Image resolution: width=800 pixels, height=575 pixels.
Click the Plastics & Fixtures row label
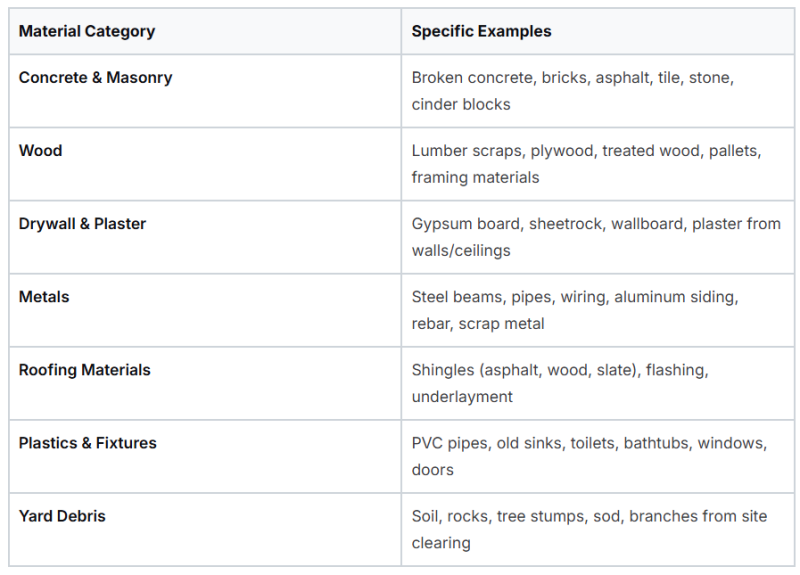click(x=88, y=443)
